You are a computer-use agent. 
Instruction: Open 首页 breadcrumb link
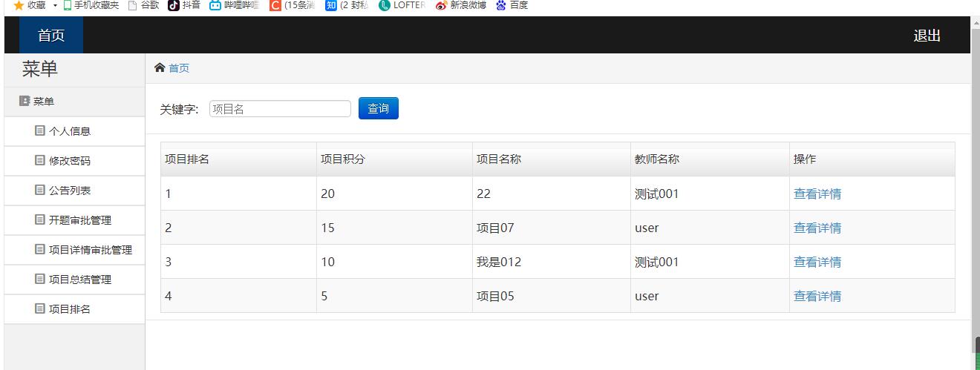coord(179,68)
